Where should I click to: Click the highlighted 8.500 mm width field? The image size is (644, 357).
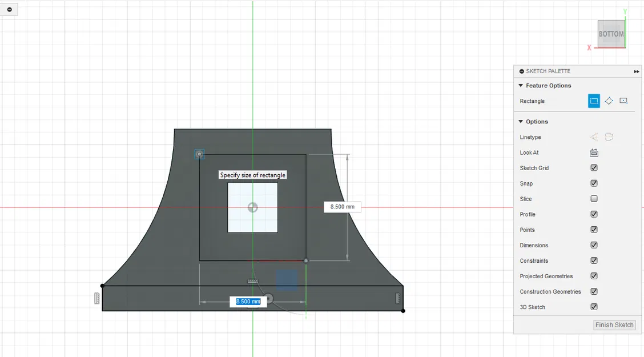tap(248, 302)
